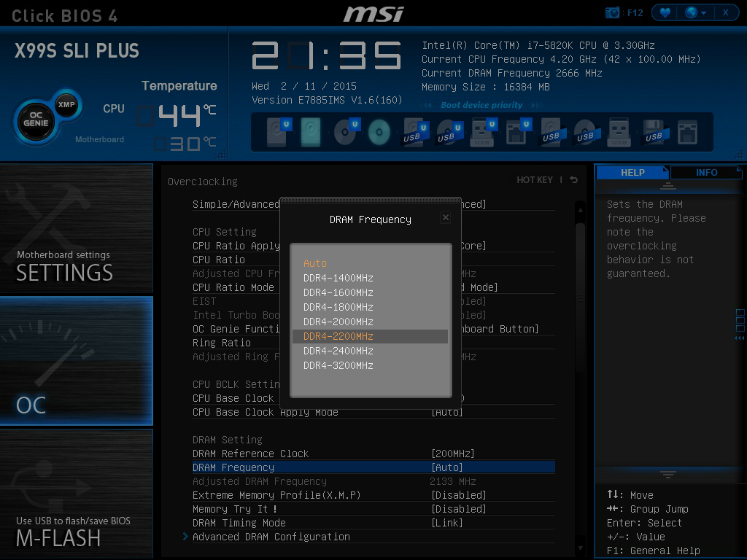The image size is (747, 560).
Task: Open favorites with the heart icon
Action: click(x=665, y=12)
